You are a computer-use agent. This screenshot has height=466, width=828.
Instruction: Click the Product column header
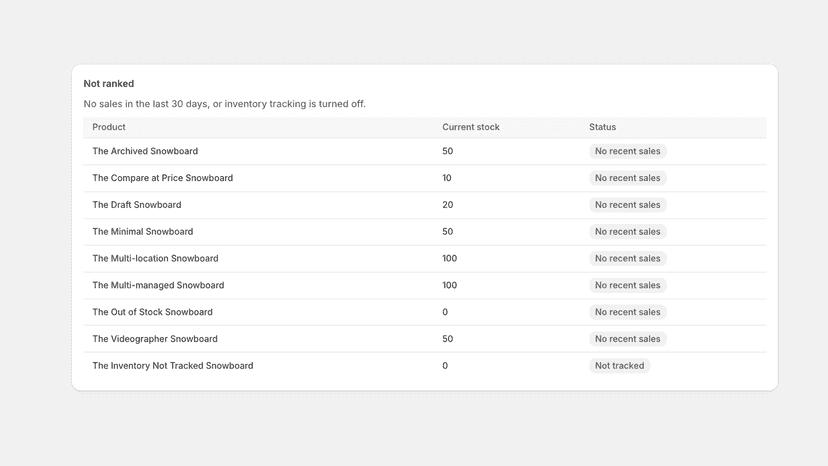coord(109,127)
